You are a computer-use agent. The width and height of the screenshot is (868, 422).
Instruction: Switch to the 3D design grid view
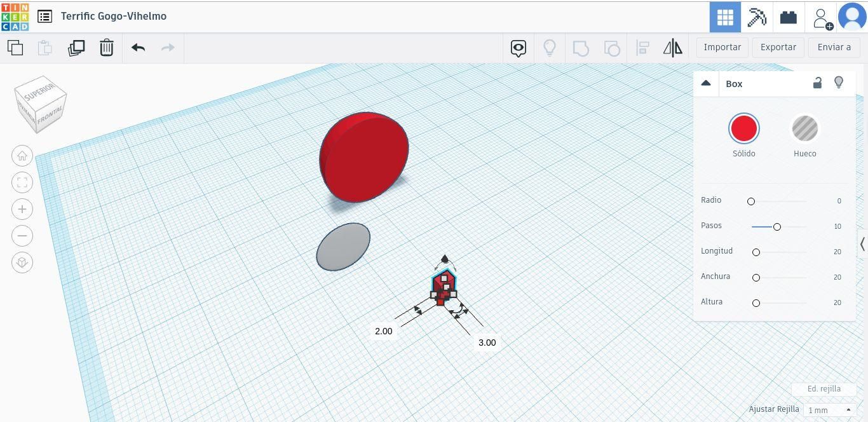pyautogui.click(x=725, y=17)
